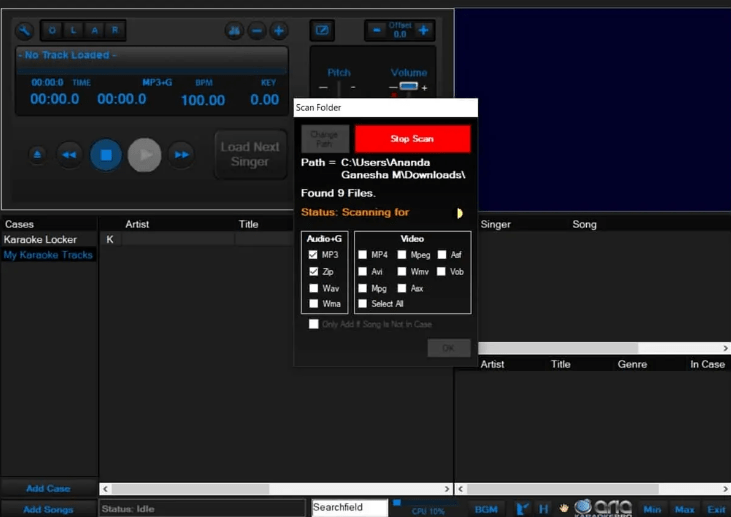Check the MP4 video checkbox

click(362, 255)
